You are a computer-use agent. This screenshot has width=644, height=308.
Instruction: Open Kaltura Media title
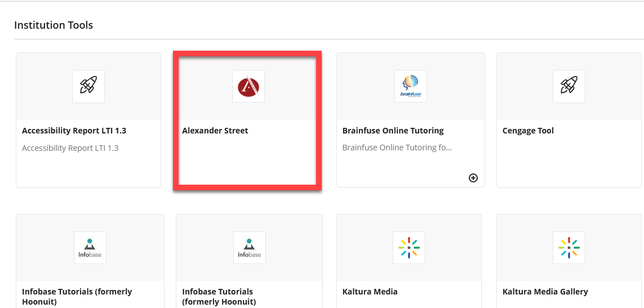pyautogui.click(x=370, y=292)
